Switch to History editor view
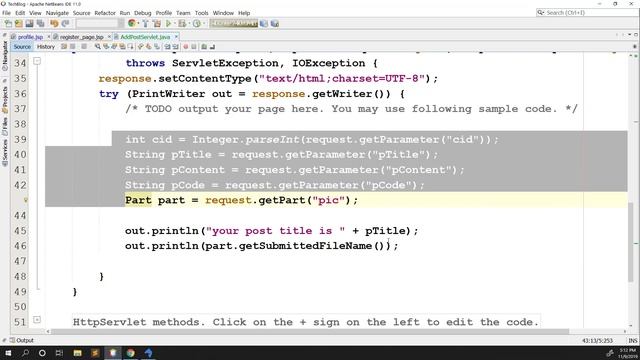 coord(46,47)
